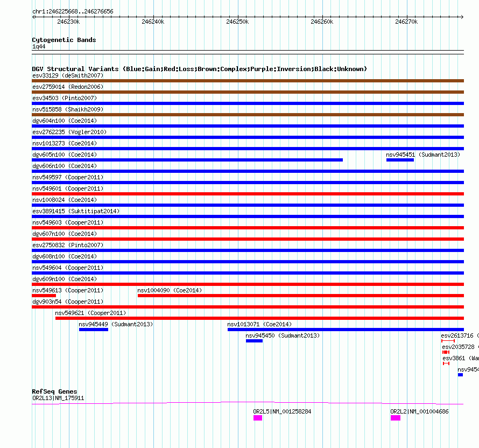Click the 246230k ruler tick label
This screenshot has width=479, height=448.
(68, 22)
